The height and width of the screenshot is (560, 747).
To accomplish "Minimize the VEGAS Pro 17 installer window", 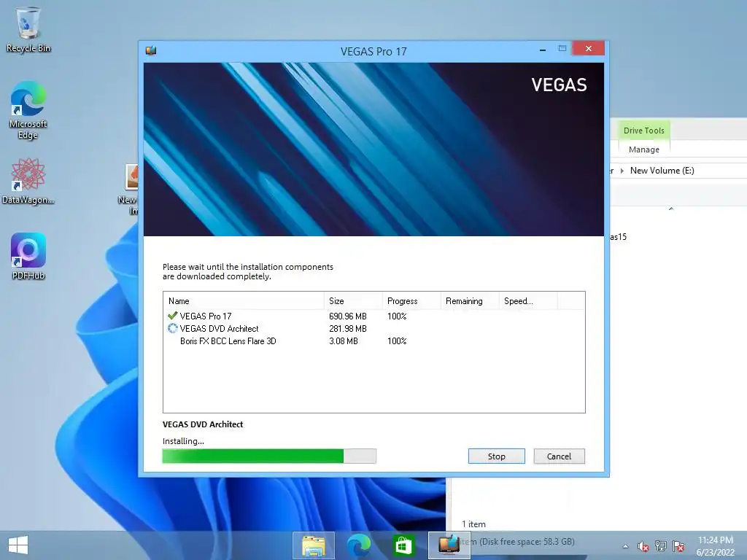I will point(543,49).
